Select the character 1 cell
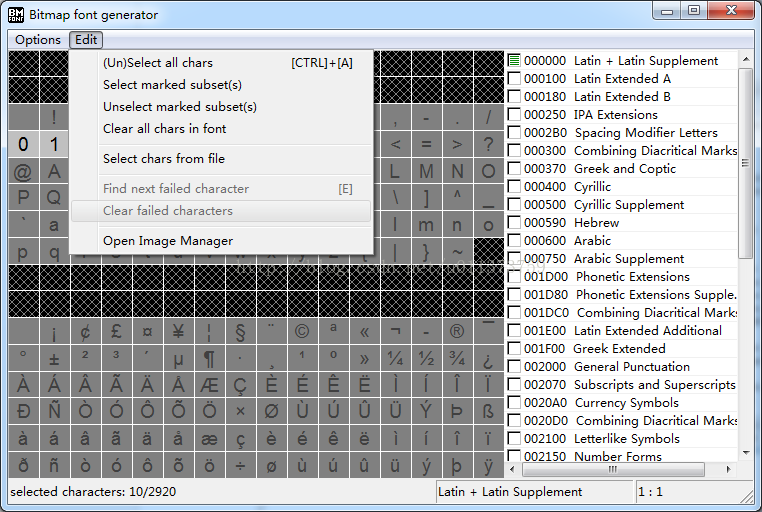This screenshot has height=512, width=762. pyautogui.click(x=54, y=144)
